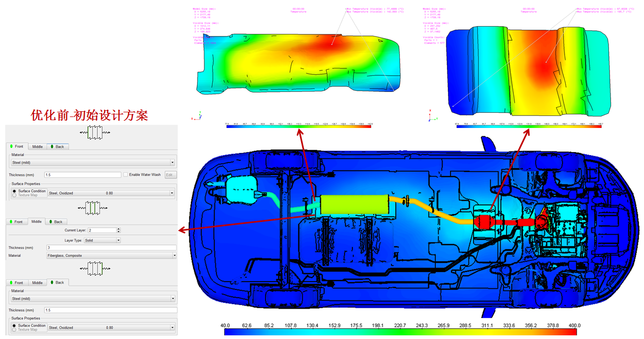Select Surface Condition radio in Back panel

click(14, 325)
